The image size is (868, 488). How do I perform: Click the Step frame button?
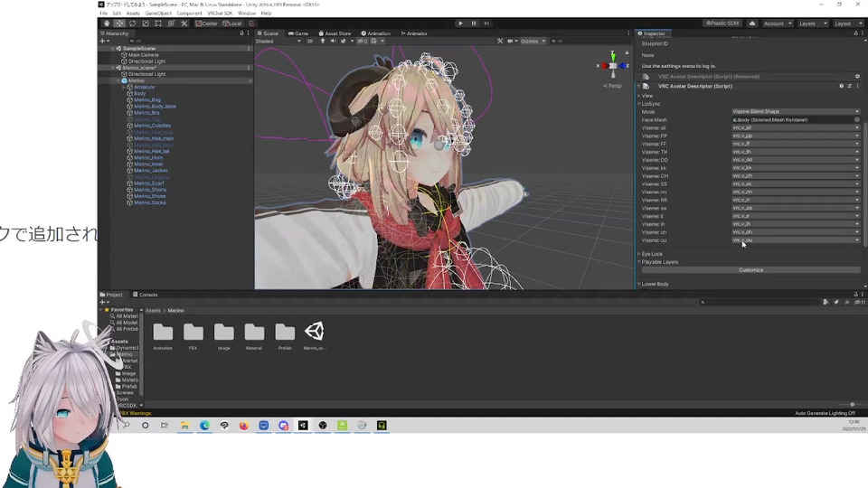point(486,23)
